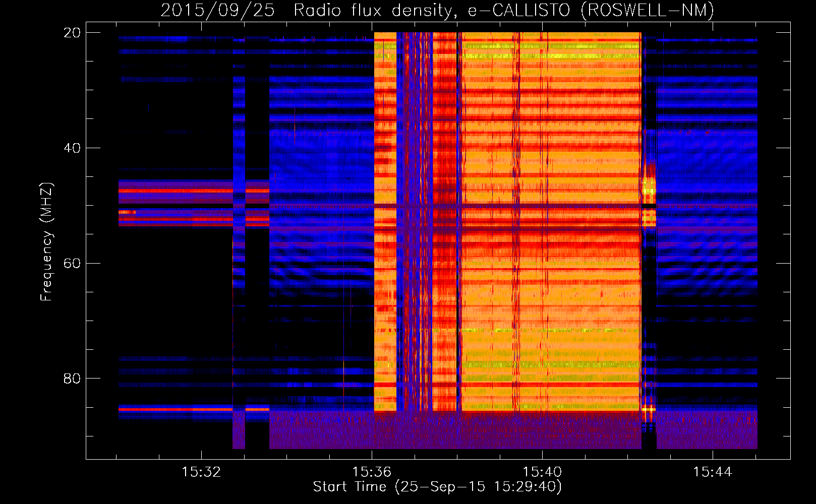The height and width of the screenshot is (504, 816).
Task: Select the 15:36 time tick label
Action: point(372,472)
